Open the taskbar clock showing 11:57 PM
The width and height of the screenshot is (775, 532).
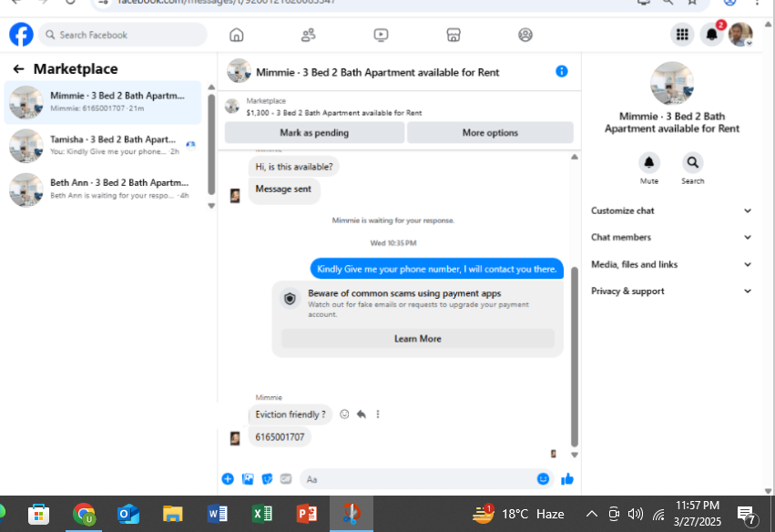click(698, 513)
